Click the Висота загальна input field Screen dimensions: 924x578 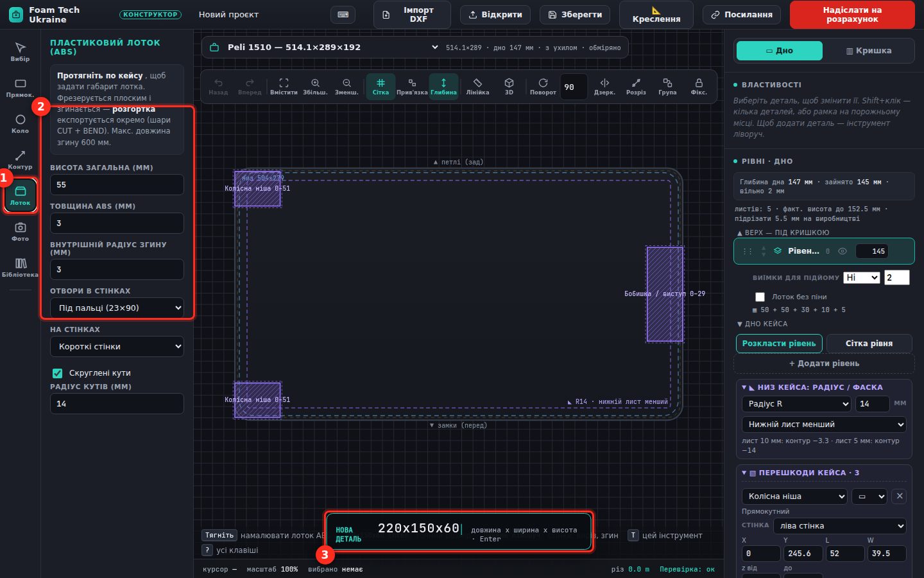(x=117, y=184)
